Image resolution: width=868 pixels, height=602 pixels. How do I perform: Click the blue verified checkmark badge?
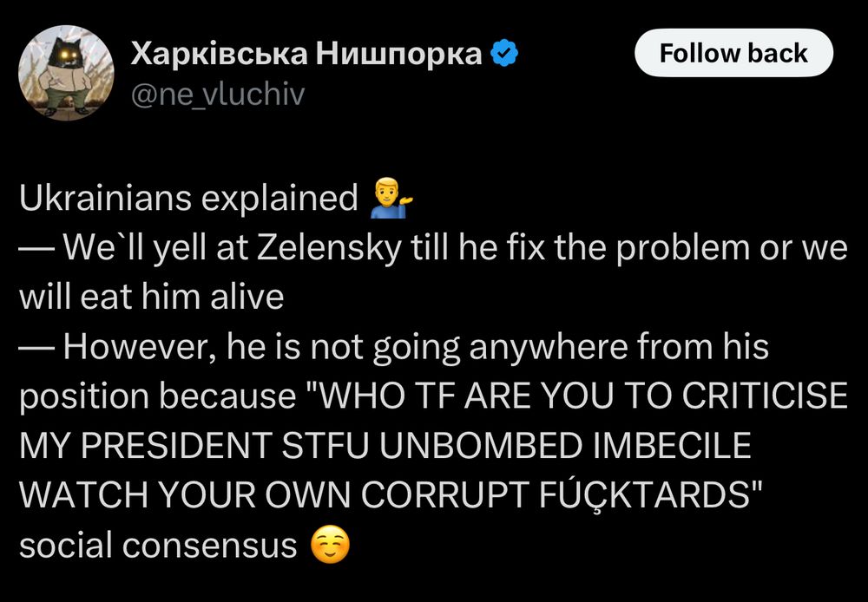pyautogui.click(x=504, y=54)
